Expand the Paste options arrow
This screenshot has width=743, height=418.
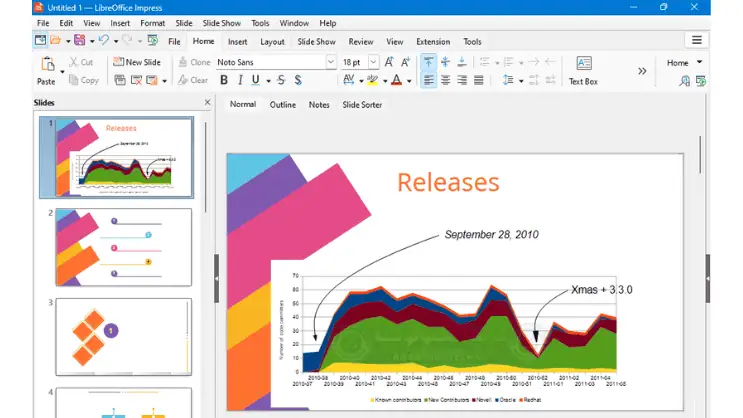[x=62, y=72]
